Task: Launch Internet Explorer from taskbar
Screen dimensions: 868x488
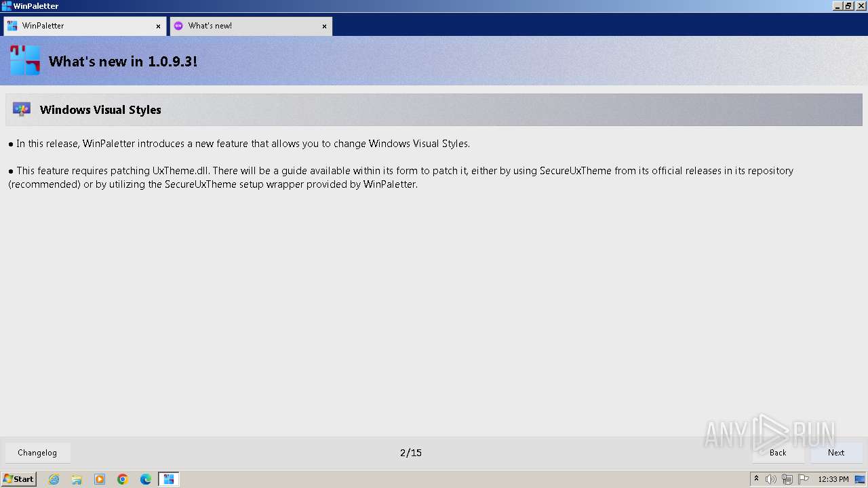Action: tap(54, 479)
